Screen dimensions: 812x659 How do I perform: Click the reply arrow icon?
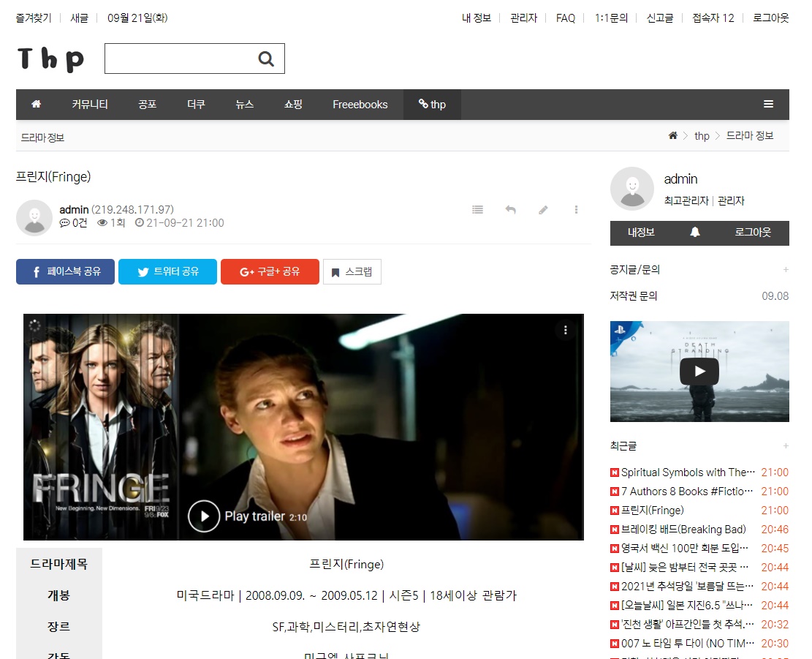510,210
